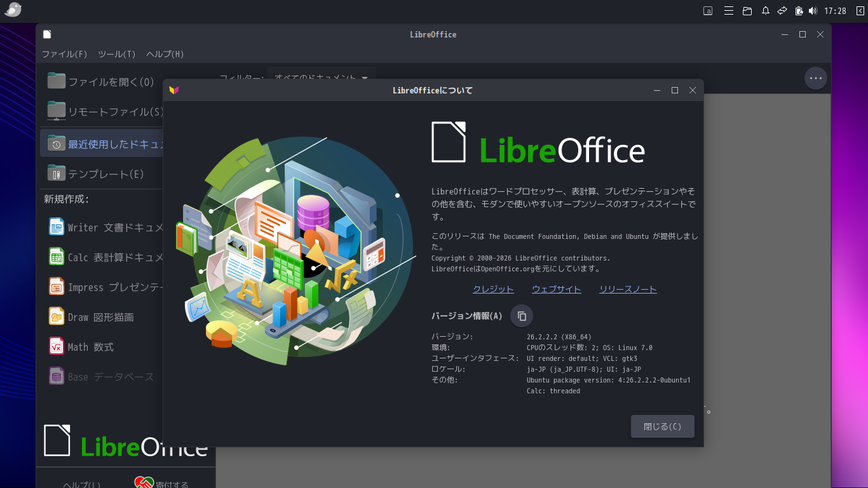This screenshot has height=488, width=868.
Task: Click the bird launcher icon in top panel
Action: (x=13, y=10)
